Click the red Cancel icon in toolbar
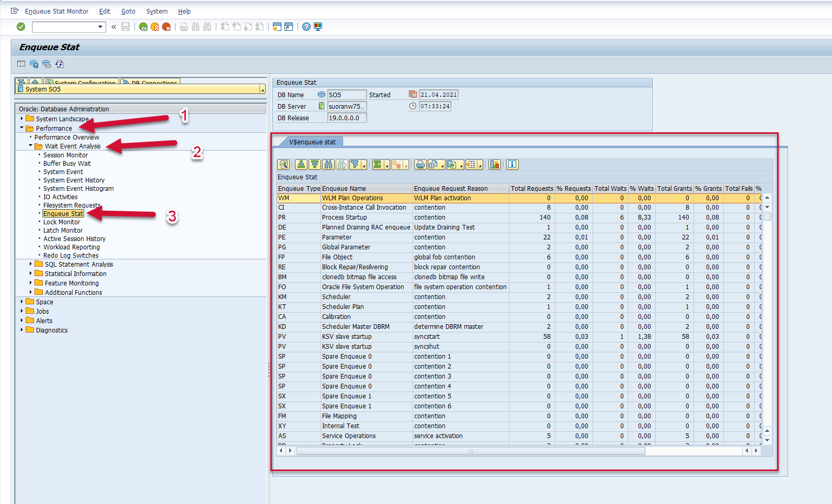The image size is (832, 504). pyautogui.click(x=166, y=27)
